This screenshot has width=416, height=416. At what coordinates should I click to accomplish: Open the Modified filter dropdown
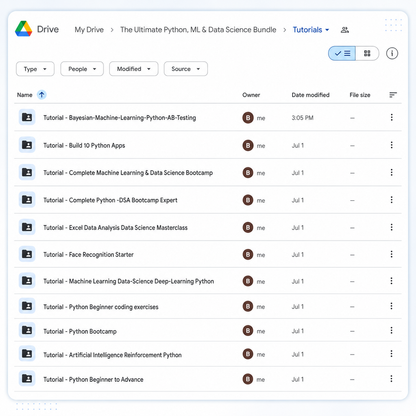pyautogui.click(x=134, y=69)
